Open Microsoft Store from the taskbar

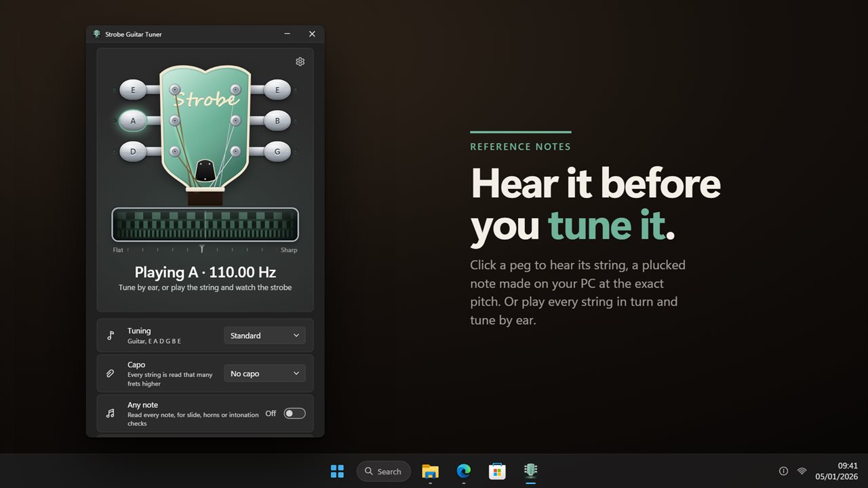497,471
